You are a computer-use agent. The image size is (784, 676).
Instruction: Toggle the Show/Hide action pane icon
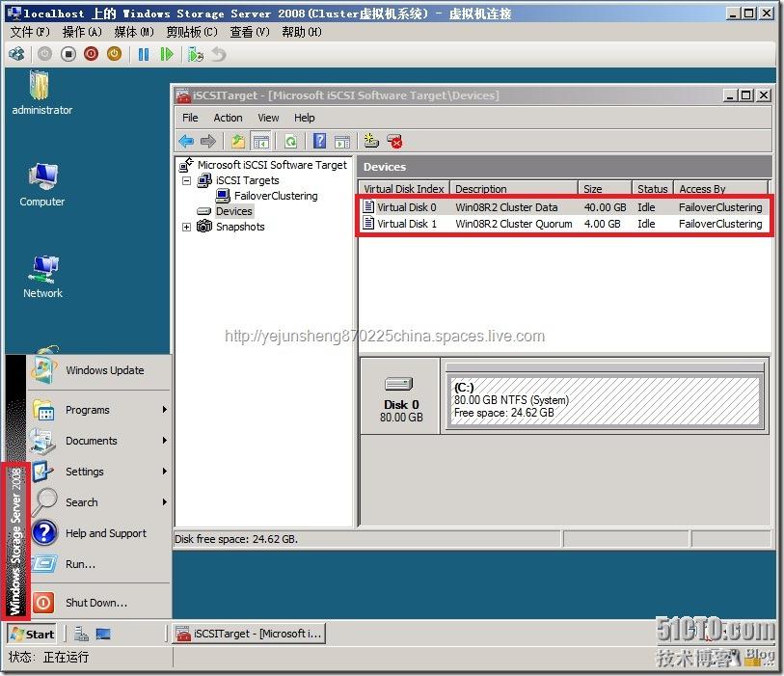pyautogui.click(x=342, y=142)
